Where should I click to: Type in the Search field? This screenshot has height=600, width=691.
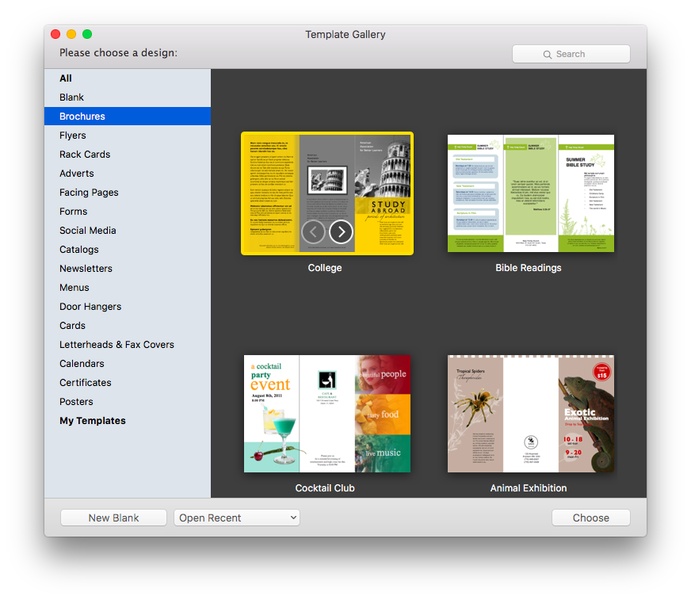coord(580,54)
